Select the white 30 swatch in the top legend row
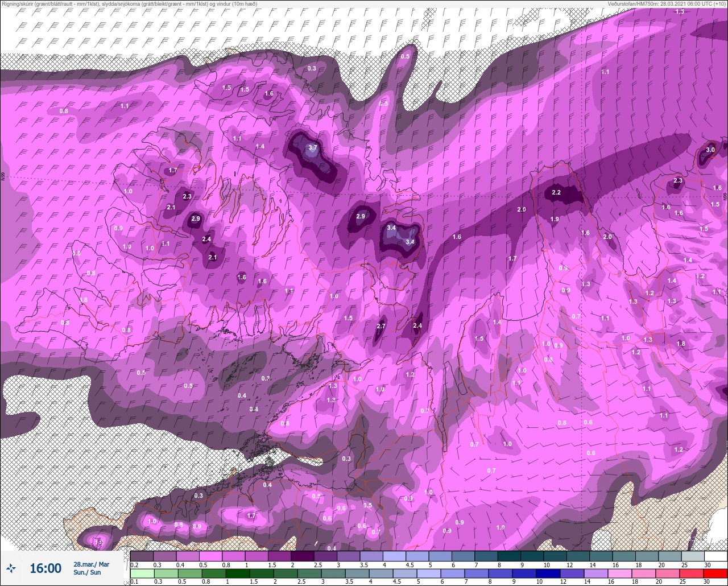The image size is (728, 586). [x=716, y=556]
